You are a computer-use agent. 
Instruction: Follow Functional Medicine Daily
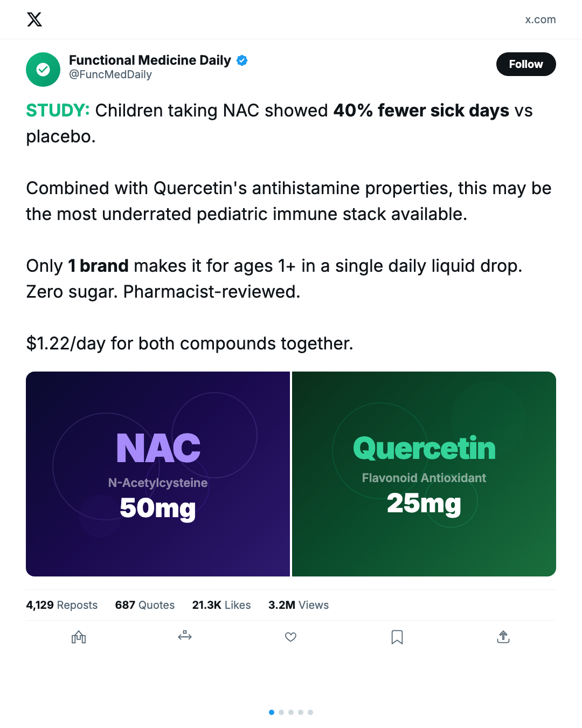525,64
